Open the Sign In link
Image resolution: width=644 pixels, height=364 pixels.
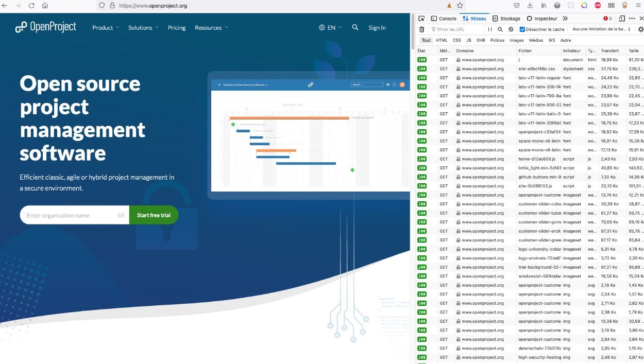pyautogui.click(x=377, y=28)
